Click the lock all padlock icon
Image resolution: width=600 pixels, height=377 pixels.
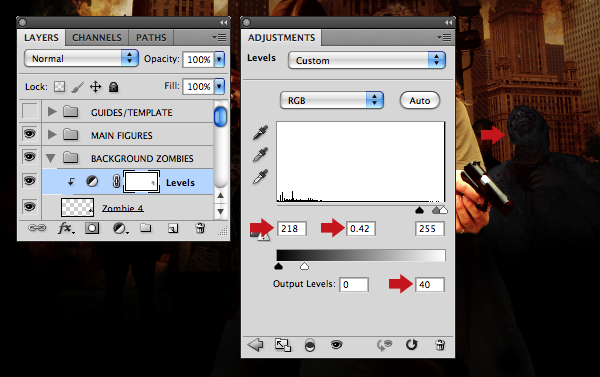(x=113, y=87)
